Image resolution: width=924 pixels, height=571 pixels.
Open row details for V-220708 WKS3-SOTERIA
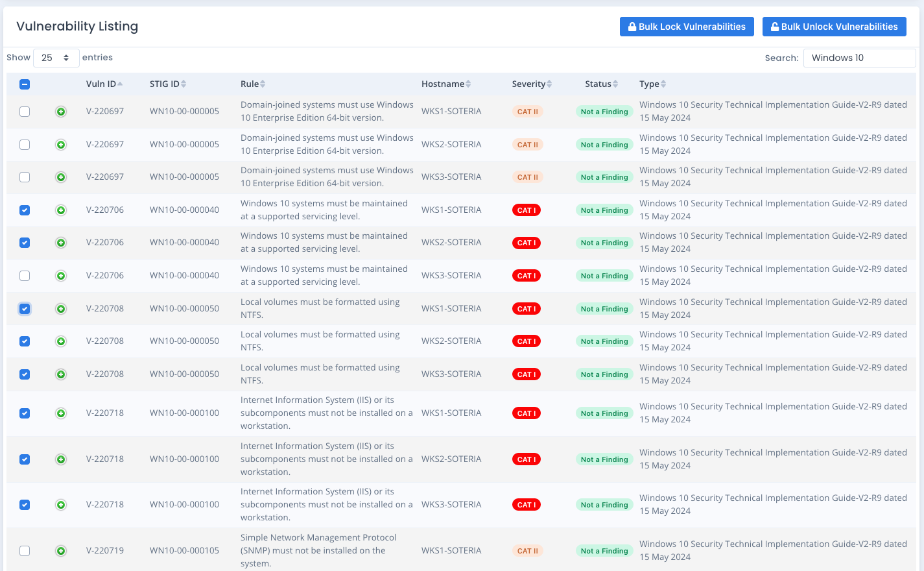click(x=61, y=374)
